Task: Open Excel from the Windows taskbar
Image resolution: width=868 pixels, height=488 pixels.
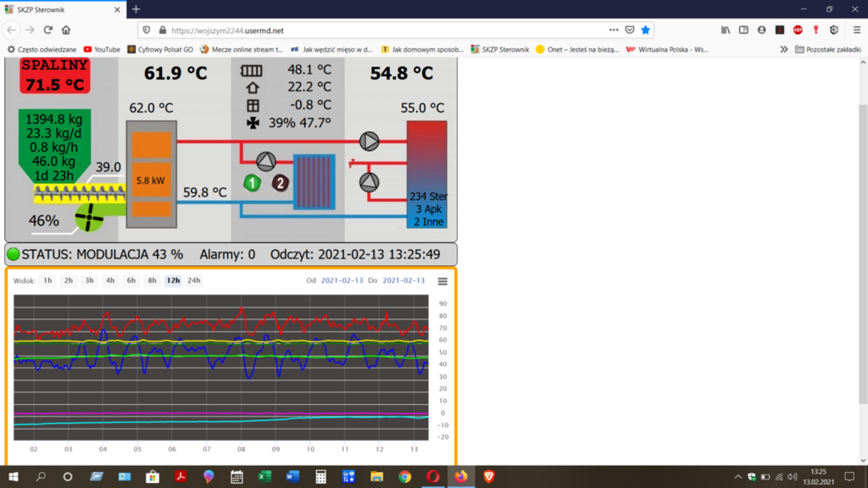Action: [x=264, y=477]
